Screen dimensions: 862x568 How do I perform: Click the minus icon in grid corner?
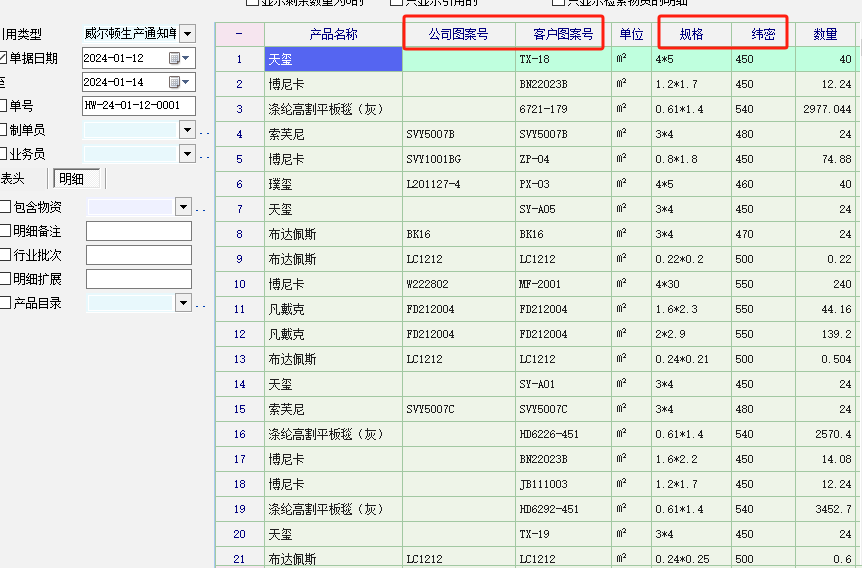coord(239,34)
